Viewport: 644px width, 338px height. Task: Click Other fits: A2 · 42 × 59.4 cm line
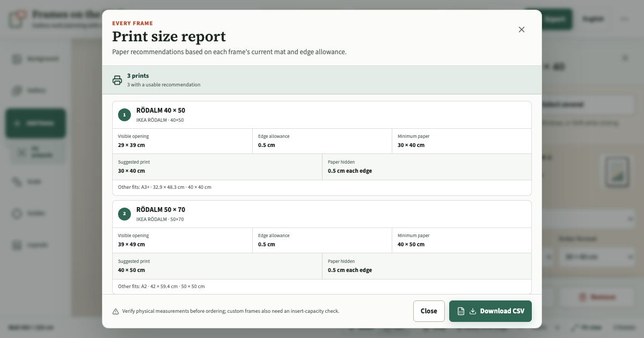(162, 286)
